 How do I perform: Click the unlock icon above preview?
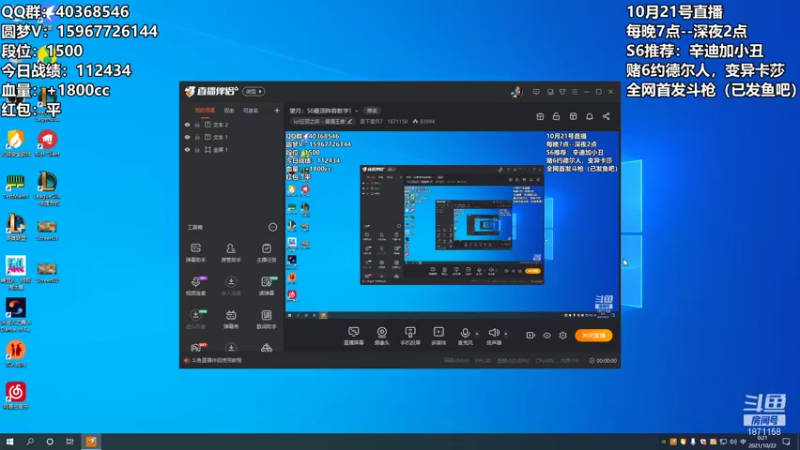tap(556, 116)
